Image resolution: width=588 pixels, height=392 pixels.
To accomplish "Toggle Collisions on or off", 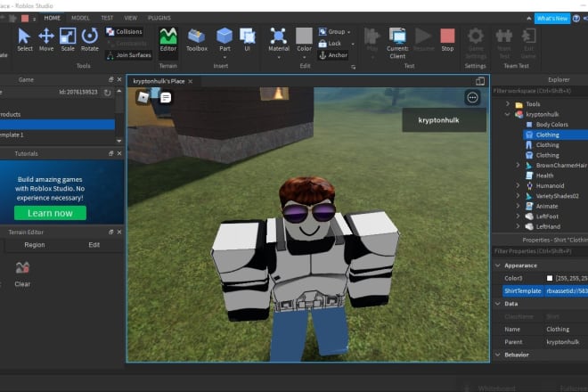I will (x=124, y=31).
